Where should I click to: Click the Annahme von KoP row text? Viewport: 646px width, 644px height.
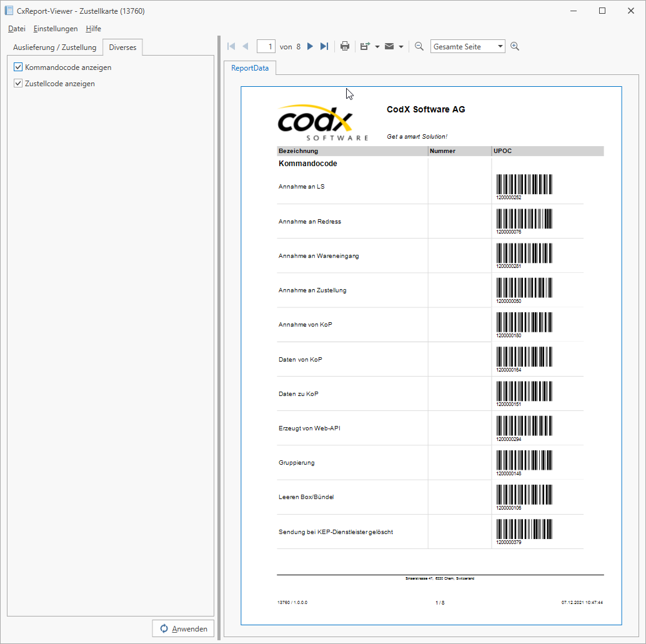[x=306, y=325]
